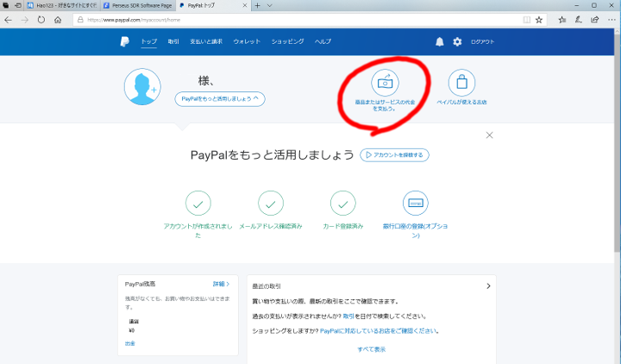Click 出金 link in balance card

pos(130,343)
